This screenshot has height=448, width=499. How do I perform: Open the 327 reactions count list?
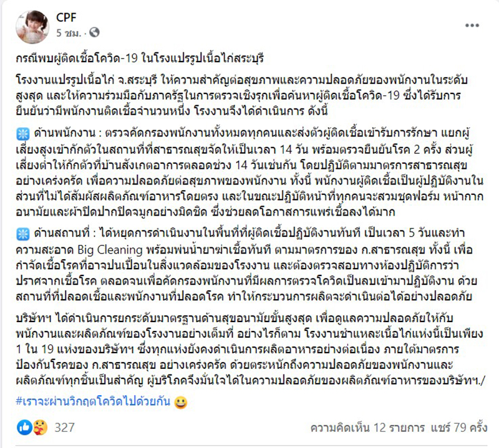pyautogui.click(x=65, y=427)
